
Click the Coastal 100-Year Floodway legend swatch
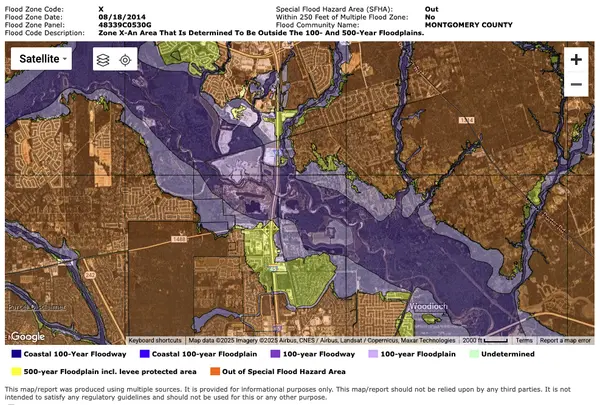coord(16,354)
